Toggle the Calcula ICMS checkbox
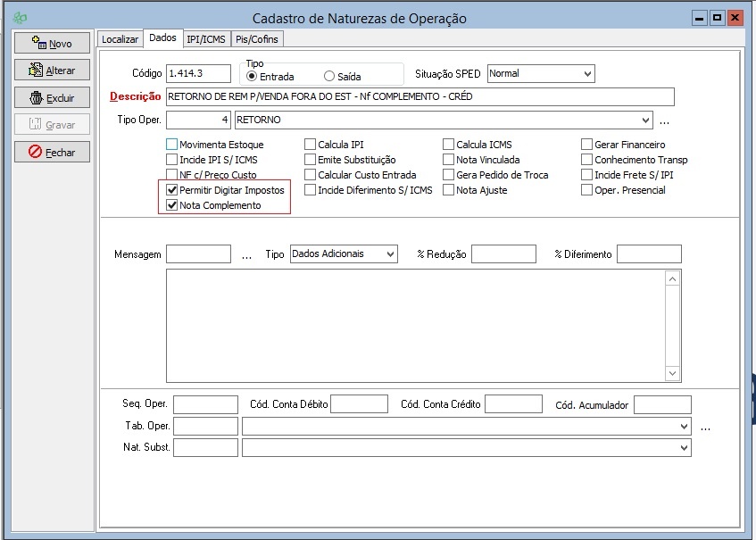The width and height of the screenshot is (756, 540). pos(449,145)
